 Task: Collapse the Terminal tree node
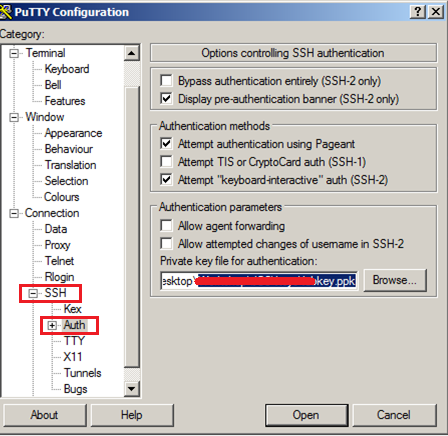tap(14, 53)
